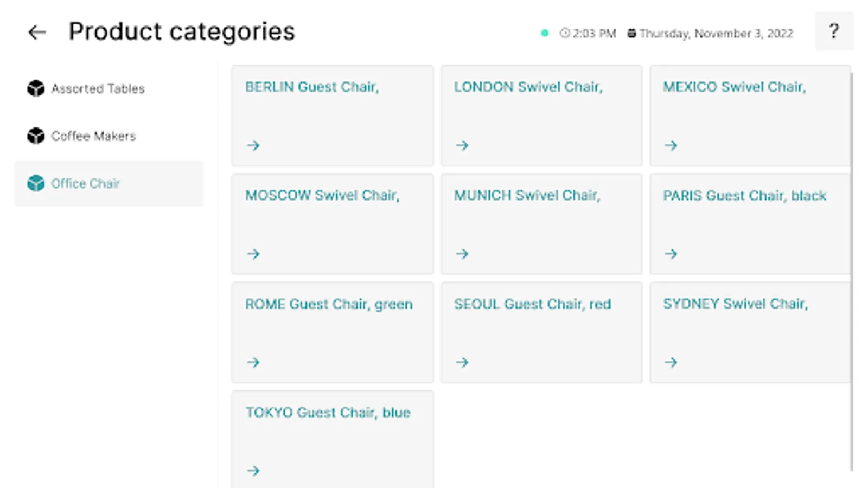The image size is (868, 488).
Task: Click the Assorted Tables cube icon
Action: [x=36, y=88]
